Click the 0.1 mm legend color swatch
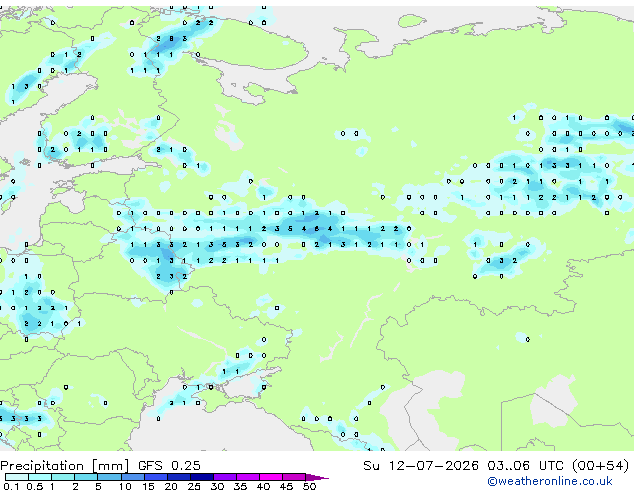Image resolution: width=634 pixels, height=490 pixels. click(17, 477)
